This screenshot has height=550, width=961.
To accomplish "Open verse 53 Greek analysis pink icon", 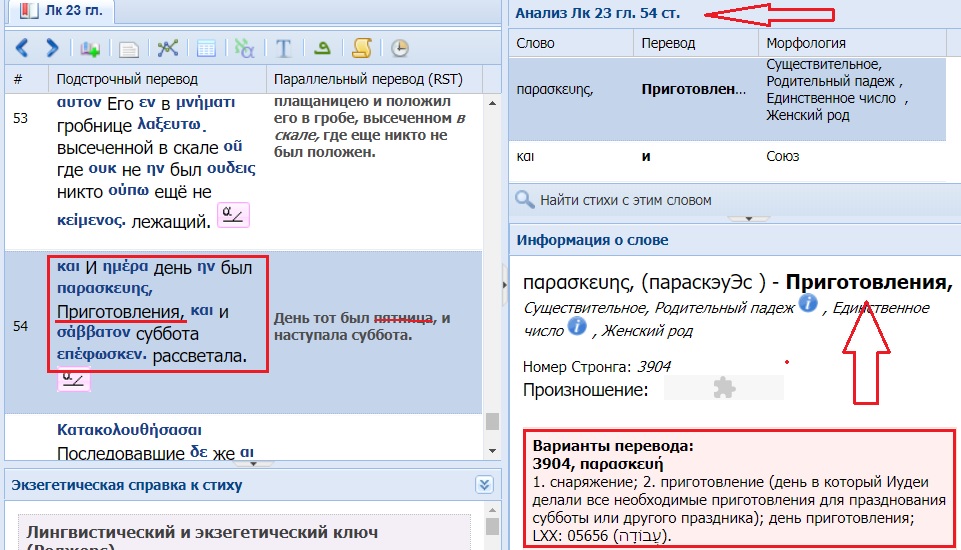I will pyautogui.click(x=233, y=214).
